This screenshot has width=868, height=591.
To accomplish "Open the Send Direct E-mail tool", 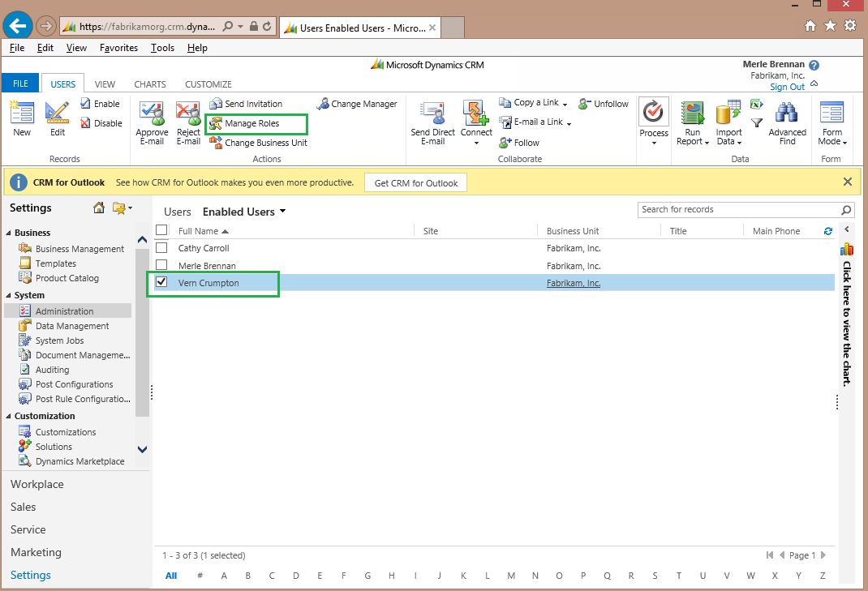I will pos(432,122).
